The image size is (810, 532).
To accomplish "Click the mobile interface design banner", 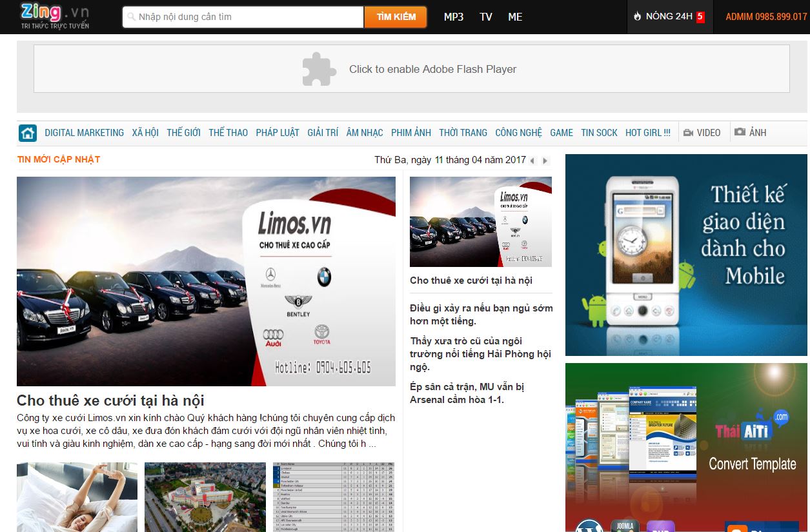I will pyautogui.click(x=686, y=255).
